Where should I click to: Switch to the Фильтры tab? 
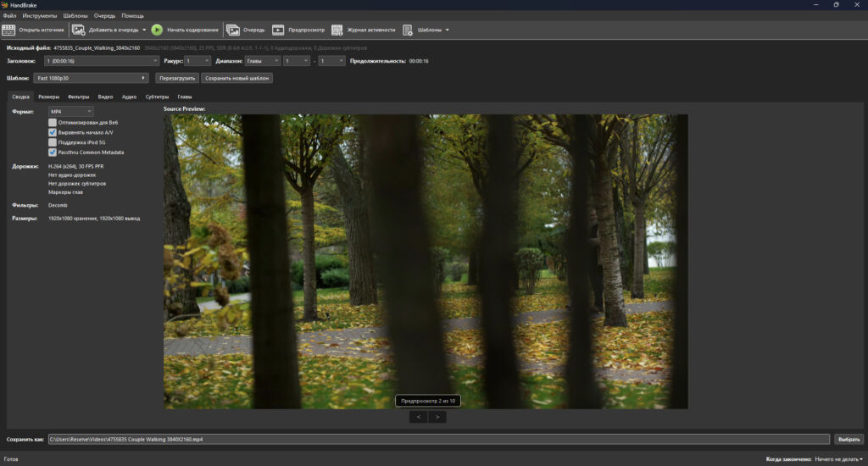click(79, 97)
